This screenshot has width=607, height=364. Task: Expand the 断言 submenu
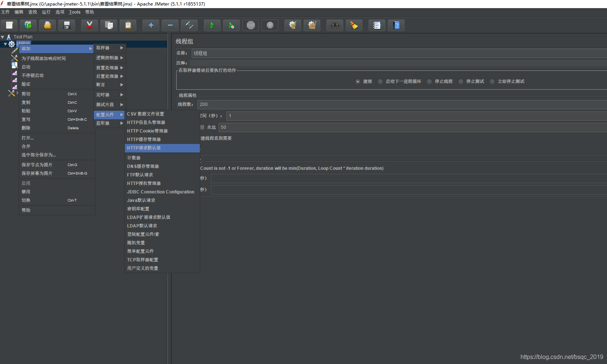110,85
